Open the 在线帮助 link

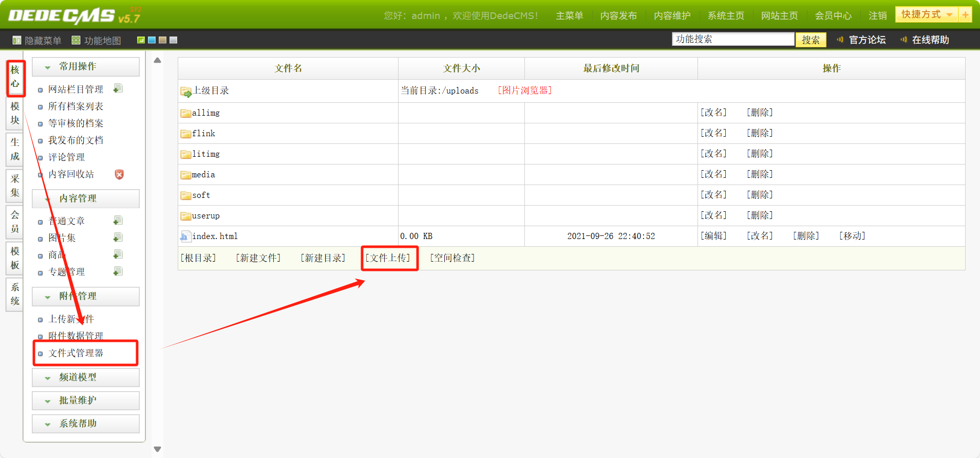pyautogui.click(x=930, y=40)
